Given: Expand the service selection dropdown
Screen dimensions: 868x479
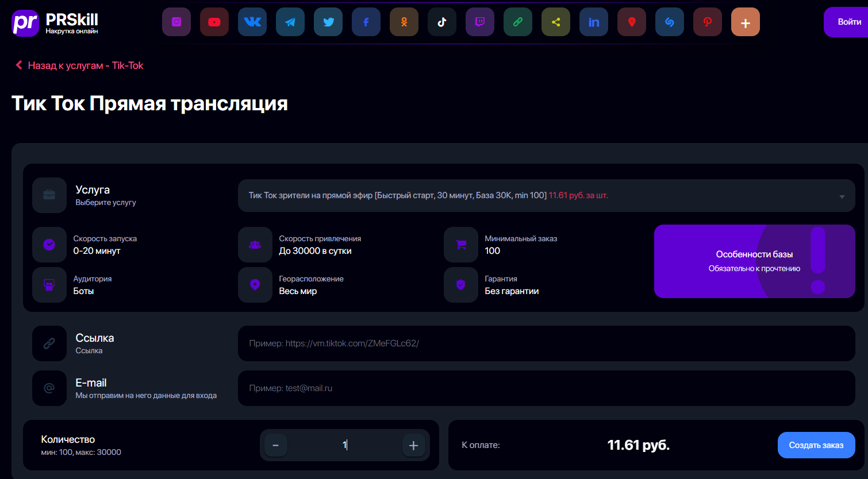Looking at the screenshot, I should [x=547, y=195].
